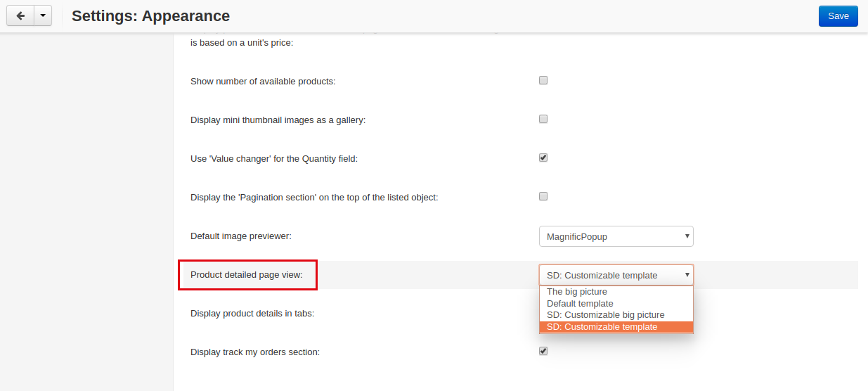The image size is (868, 391).
Task: Collapse the Product detailed page view dropdown
Action: pyautogui.click(x=616, y=275)
